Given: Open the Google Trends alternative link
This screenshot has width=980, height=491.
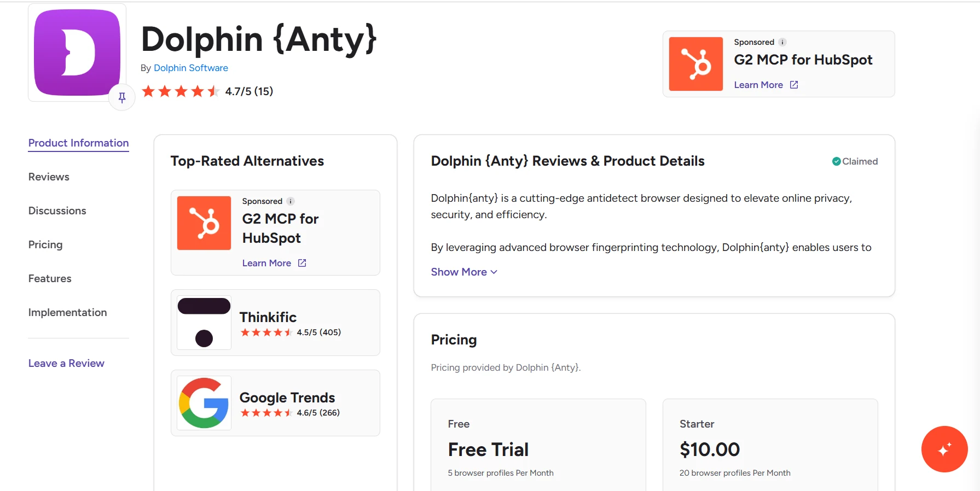Looking at the screenshot, I should coord(287,398).
